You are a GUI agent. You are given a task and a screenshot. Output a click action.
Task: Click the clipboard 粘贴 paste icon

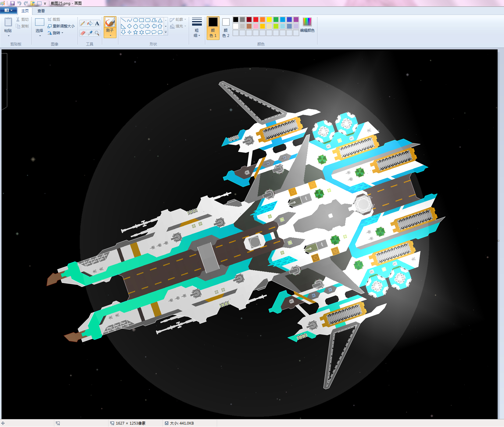tap(8, 22)
